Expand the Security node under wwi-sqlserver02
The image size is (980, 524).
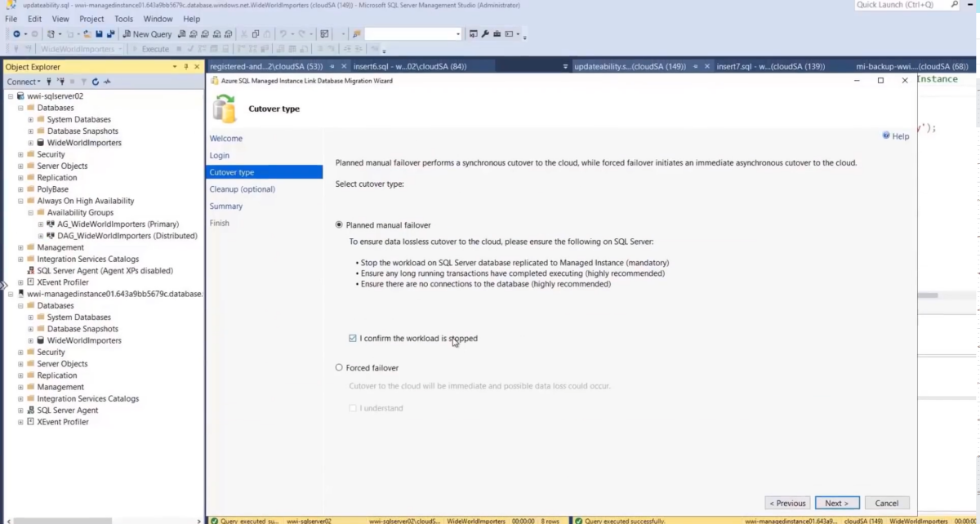[x=20, y=154]
